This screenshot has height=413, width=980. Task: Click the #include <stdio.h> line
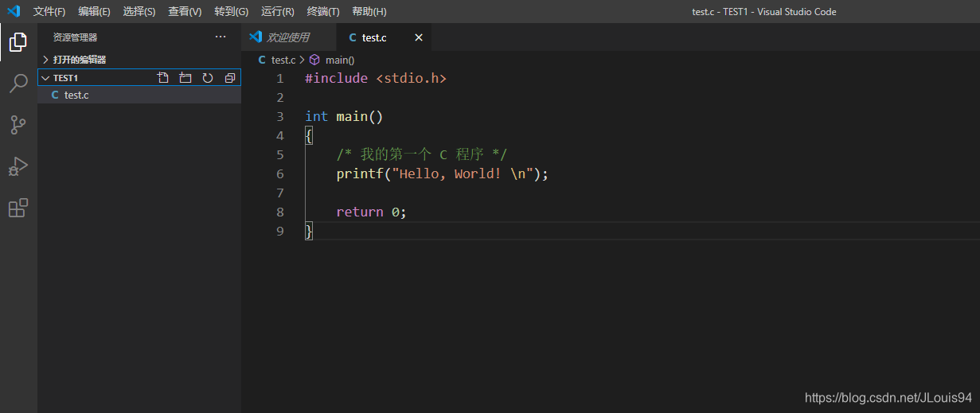click(x=376, y=79)
